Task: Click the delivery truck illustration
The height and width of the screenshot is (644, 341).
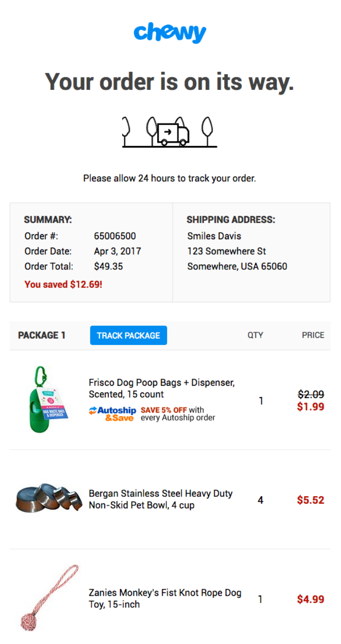Action: 172,134
